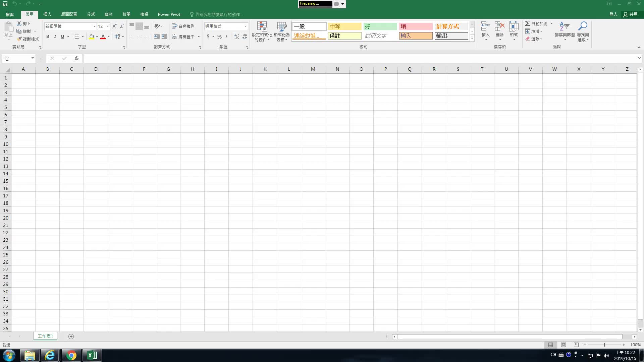The image size is (644, 362).
Task: Select column header H
Action: click(x=192, y=69)
